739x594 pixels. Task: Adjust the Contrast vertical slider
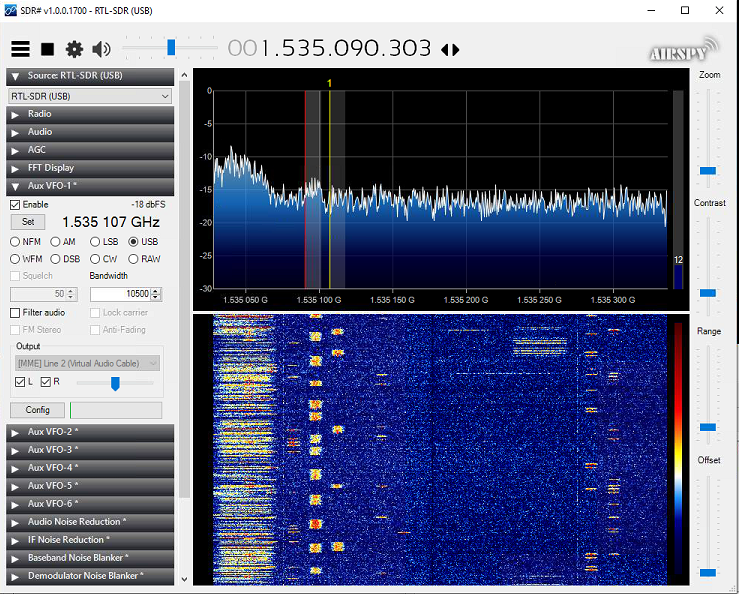[x=708, y=292]
